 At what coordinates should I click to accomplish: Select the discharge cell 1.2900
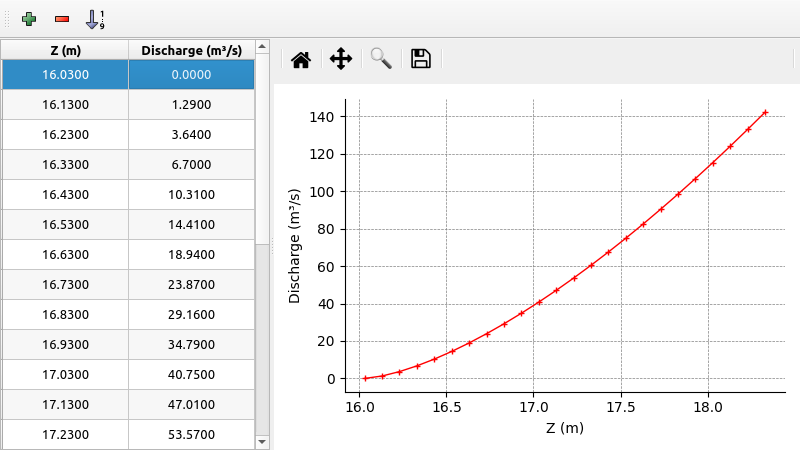pyautogui.click(x=191, y=105)
